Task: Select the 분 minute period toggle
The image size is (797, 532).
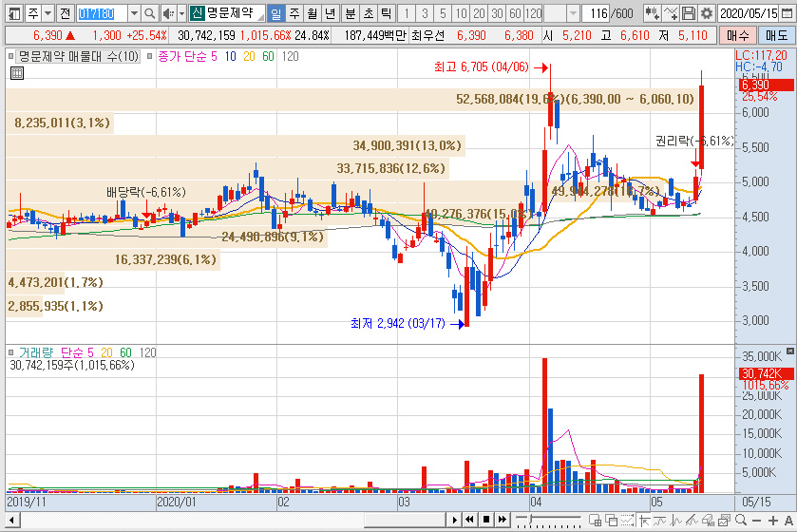Action: coord(351,13)
